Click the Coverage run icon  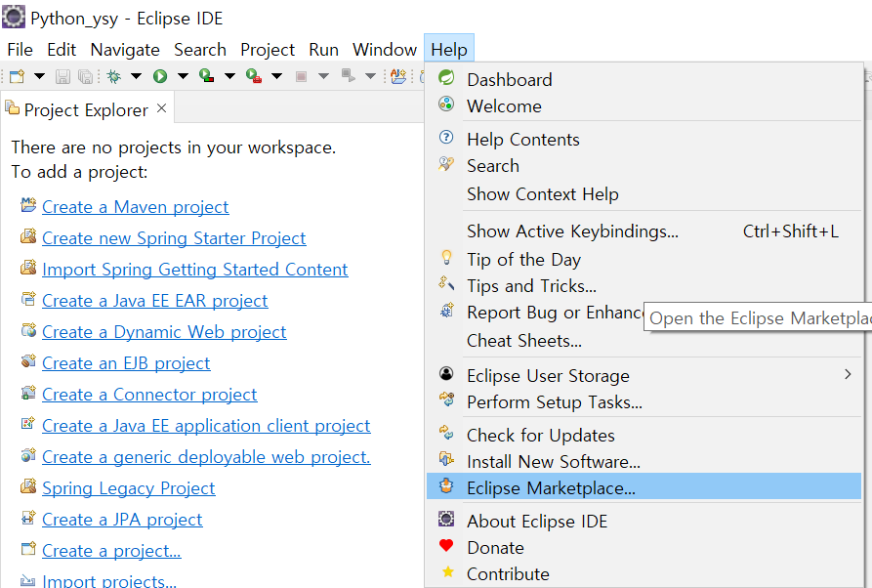pos(207,76)
